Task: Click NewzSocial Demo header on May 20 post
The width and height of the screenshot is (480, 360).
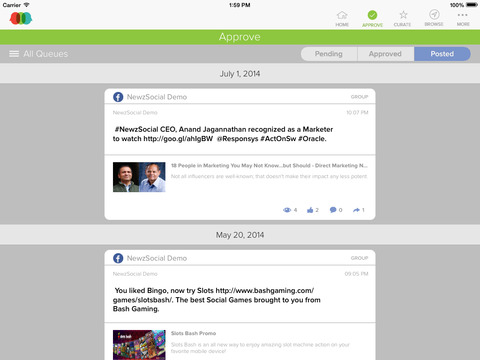Action: pyautogui.click(x=157, y=258)
